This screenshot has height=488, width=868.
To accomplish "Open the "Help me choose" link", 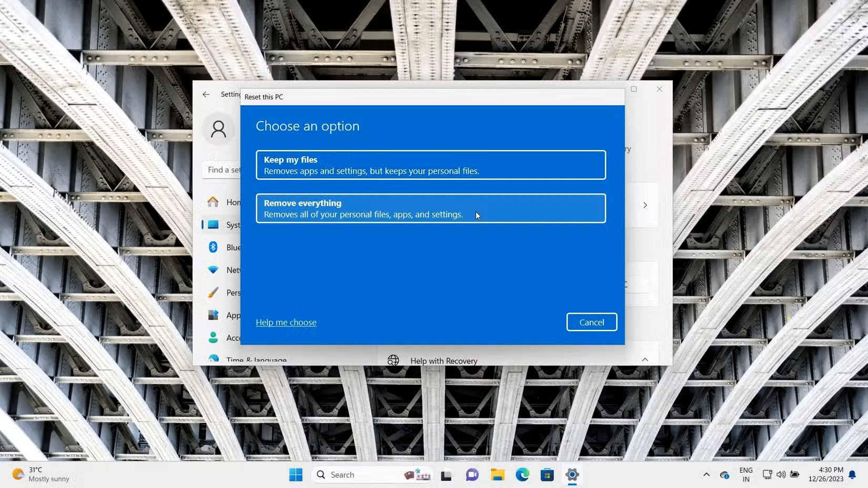I will point(286,322).
